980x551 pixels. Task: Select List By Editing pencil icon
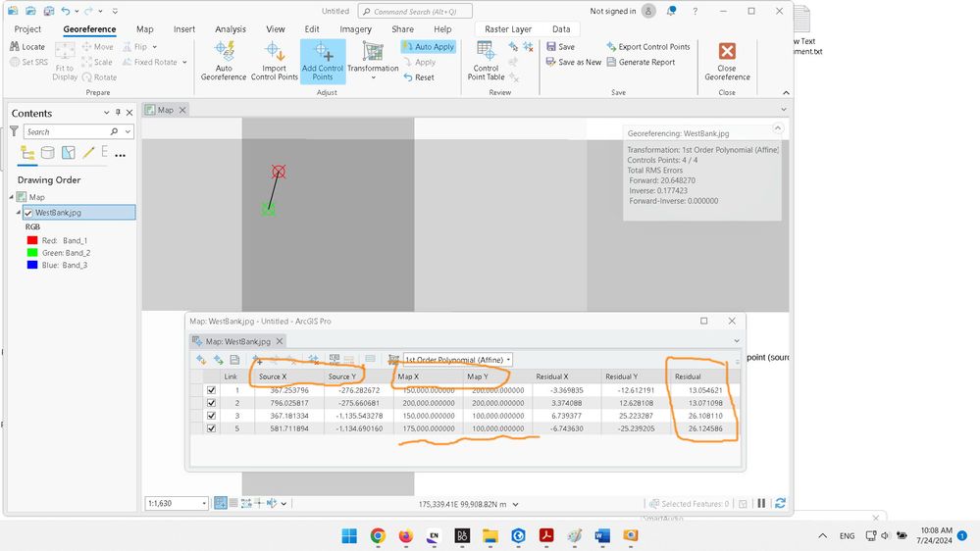pos(88,152)
